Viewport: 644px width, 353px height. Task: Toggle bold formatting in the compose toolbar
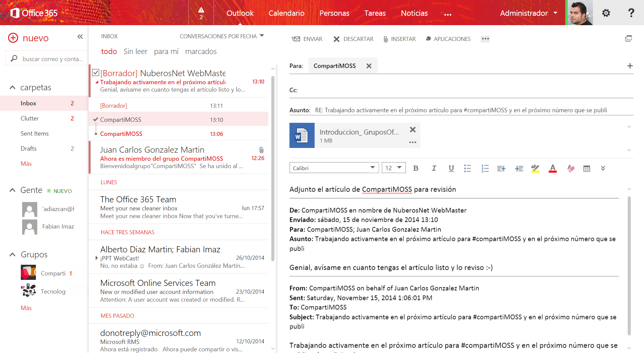tap(416, 168)
